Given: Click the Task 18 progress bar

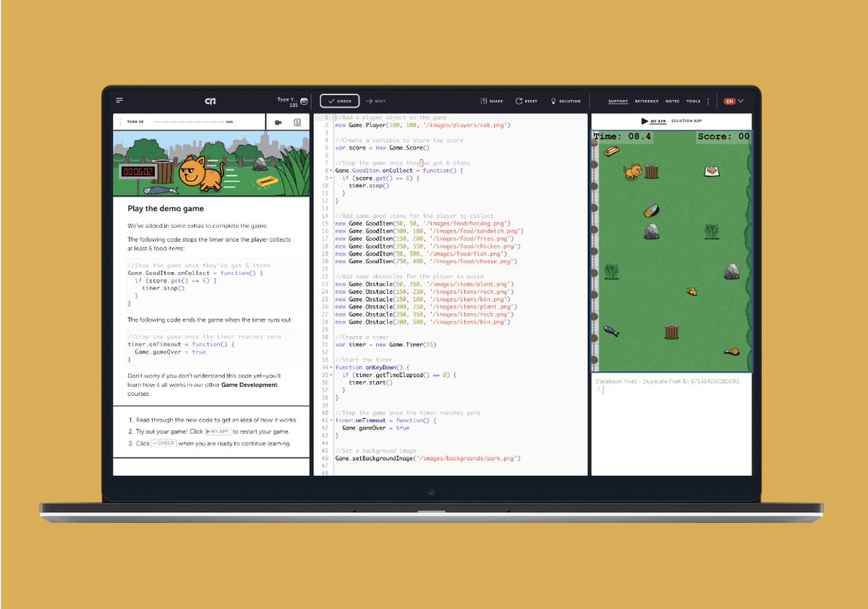Looking at the screenshot, I should pos(193,122).
